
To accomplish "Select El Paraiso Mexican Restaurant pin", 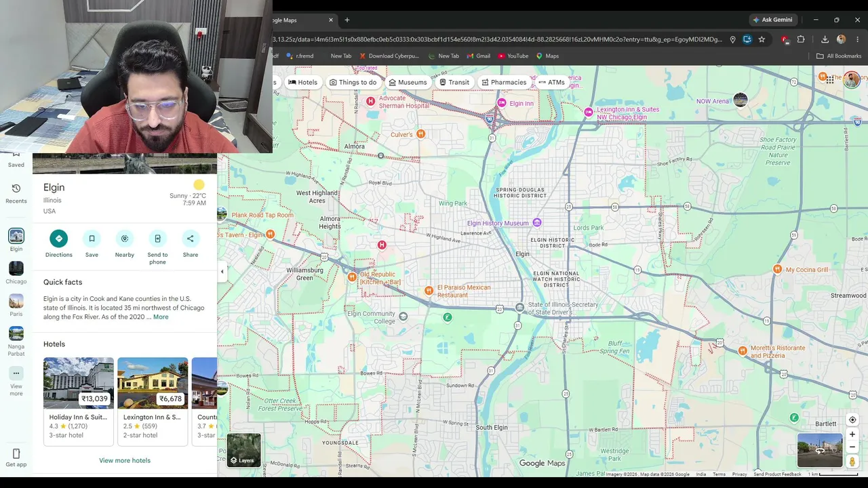I will (x=429, y=291).
